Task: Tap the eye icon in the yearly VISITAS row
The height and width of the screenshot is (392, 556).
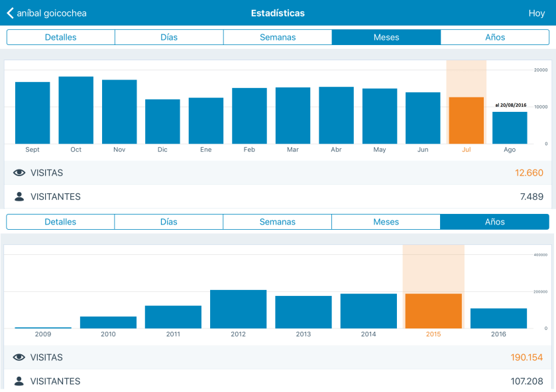Action: click(x=19, y=358)
